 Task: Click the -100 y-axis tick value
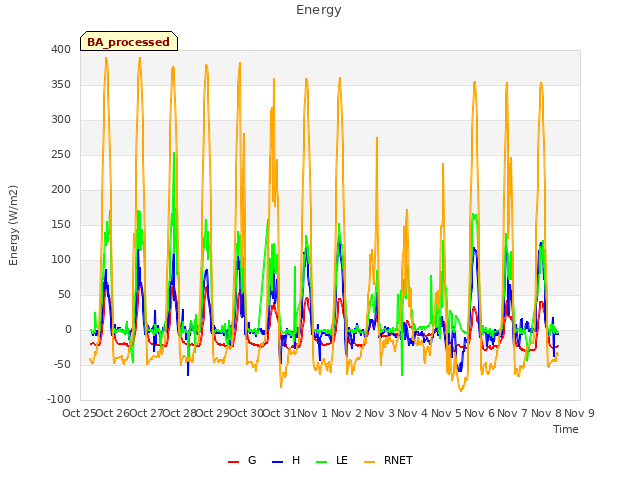pos(59,400)
